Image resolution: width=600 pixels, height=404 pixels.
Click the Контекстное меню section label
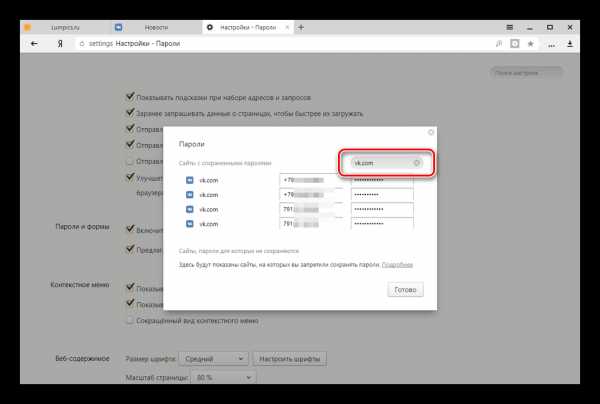(x=80, y=285)
